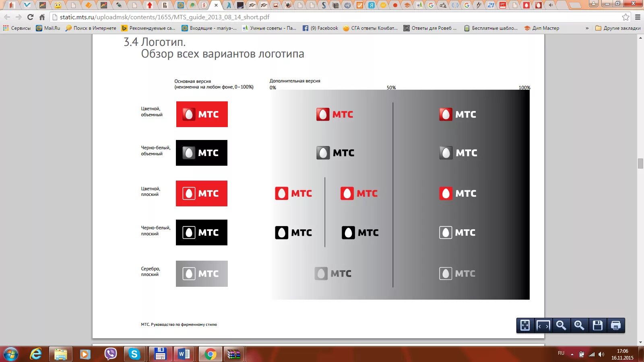Viewport: 644px width, 362px height.
Task: Switch to the tab with blue lambda favicon
Action: coord(229,5)
